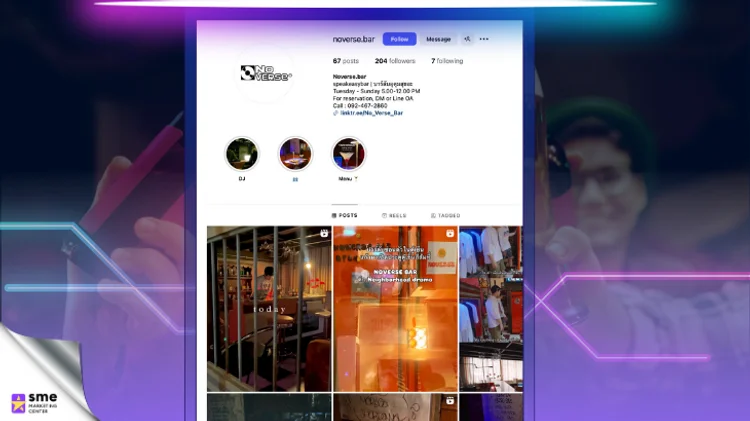The image size is (750, 421).
Task: Switch to the TAGGED tab
Action: (446, 216)
